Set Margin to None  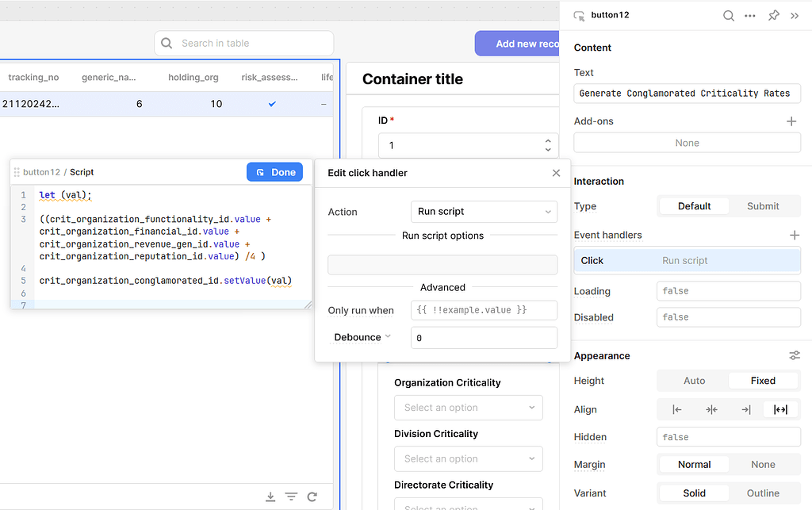pyautogui.click(x=763, y=465)
